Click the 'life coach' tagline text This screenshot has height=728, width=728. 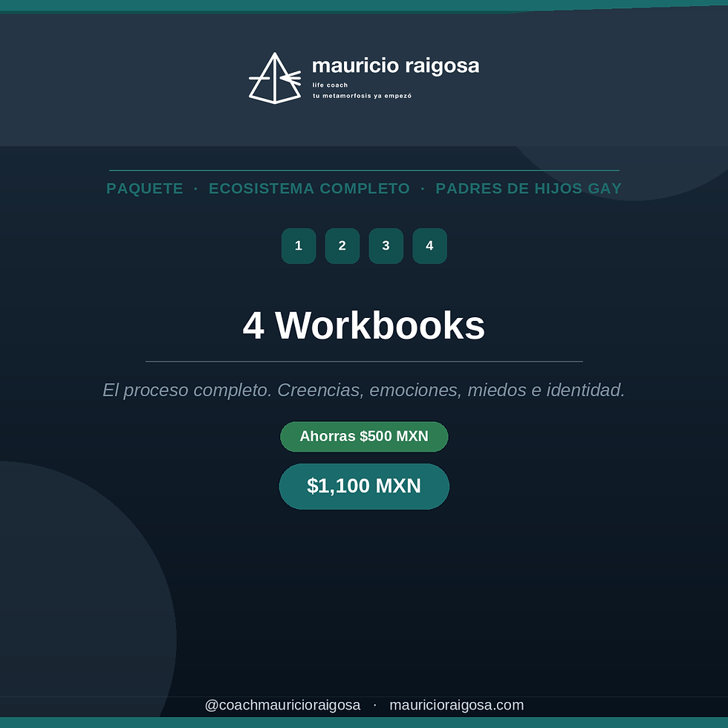click(x=330, y=85)
